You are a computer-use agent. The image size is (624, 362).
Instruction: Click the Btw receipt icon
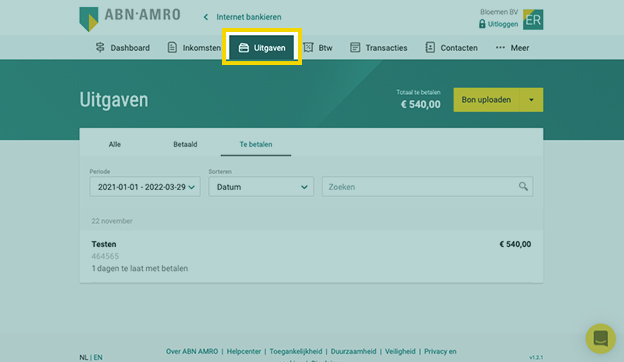coord(308,47)
